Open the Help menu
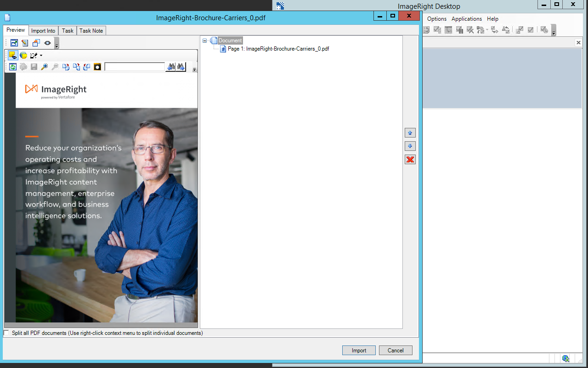 click(492, 19)
